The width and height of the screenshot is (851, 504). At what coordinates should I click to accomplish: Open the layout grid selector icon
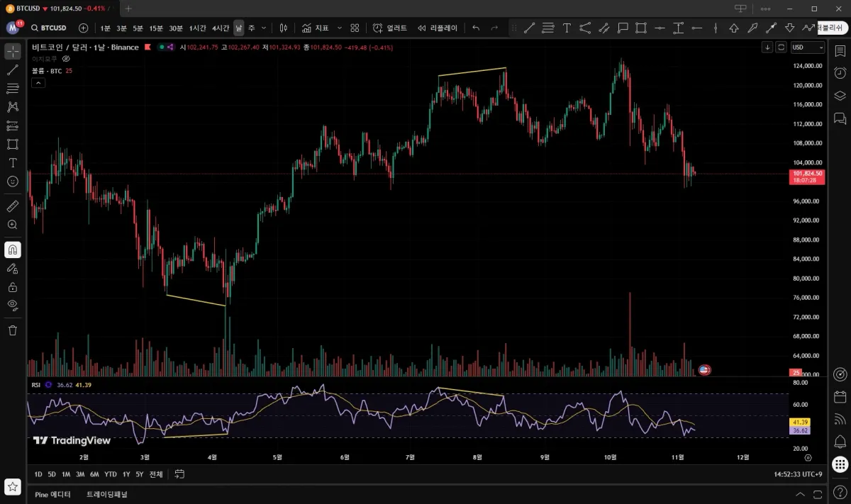(355, 28)
